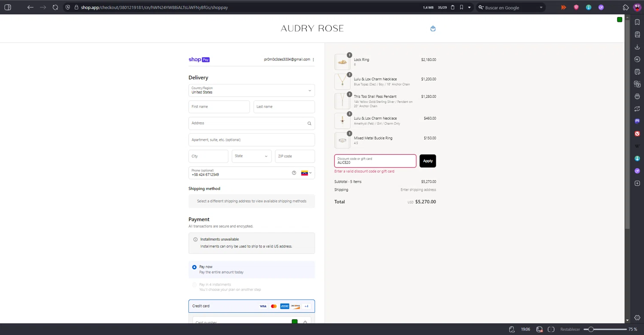Image resolution: width=644 pixels, height=335 pixels.
Task: Toggle the Vivaldi panel sidebar icon
Action: (x=8, y=7)
